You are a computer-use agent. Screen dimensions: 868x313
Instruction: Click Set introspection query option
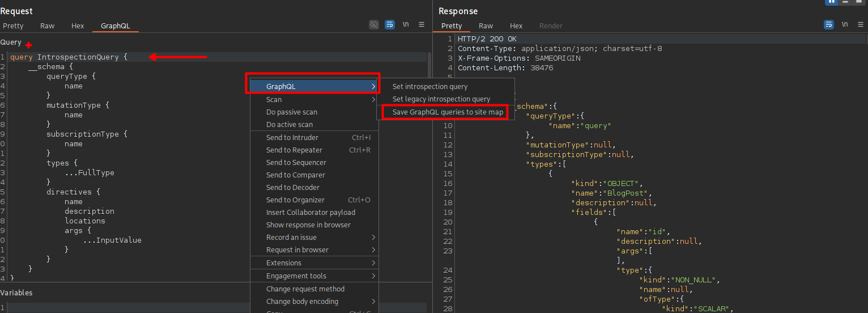(430, 87)
